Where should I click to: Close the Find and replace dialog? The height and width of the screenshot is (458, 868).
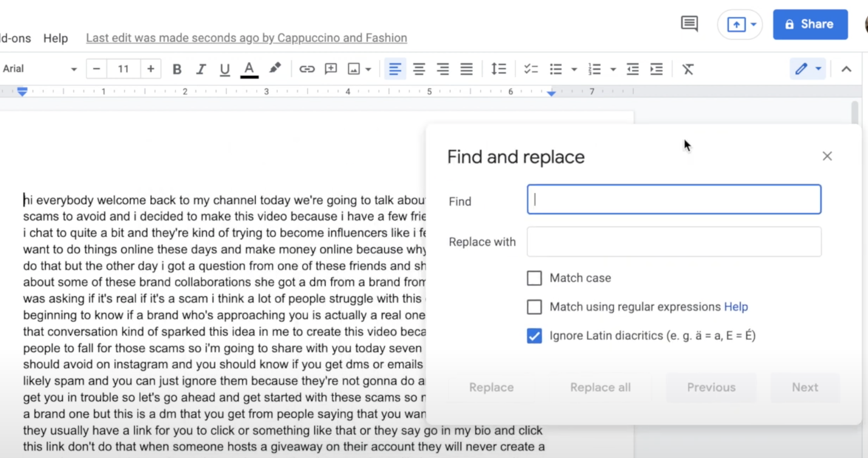pos(827,156)
